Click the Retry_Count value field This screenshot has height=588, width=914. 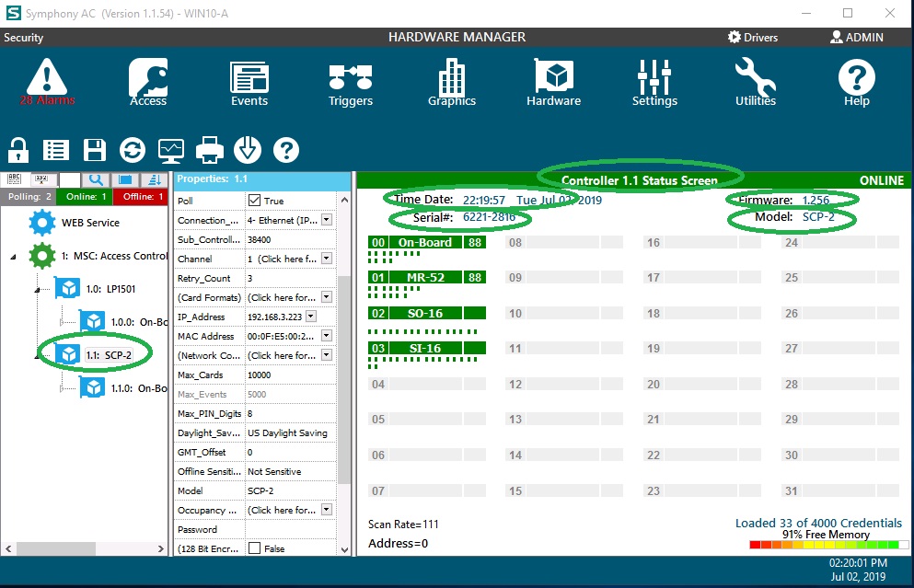290,278
